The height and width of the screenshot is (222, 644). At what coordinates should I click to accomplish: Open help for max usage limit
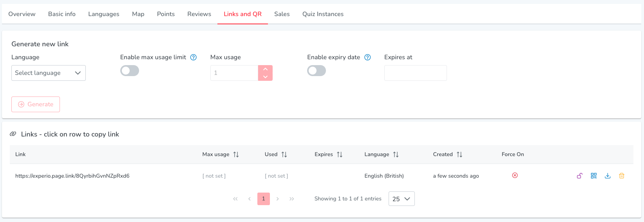pos(194,57)
